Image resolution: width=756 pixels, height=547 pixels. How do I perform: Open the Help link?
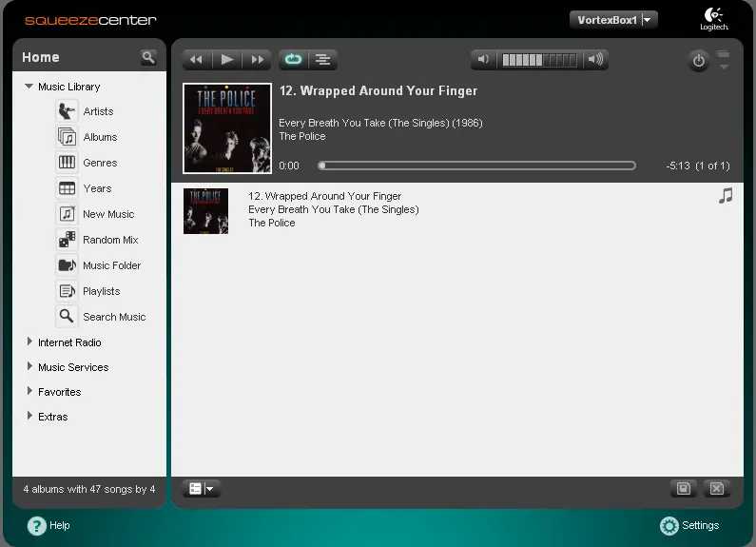pyautogui.click(x=48, y=525)
